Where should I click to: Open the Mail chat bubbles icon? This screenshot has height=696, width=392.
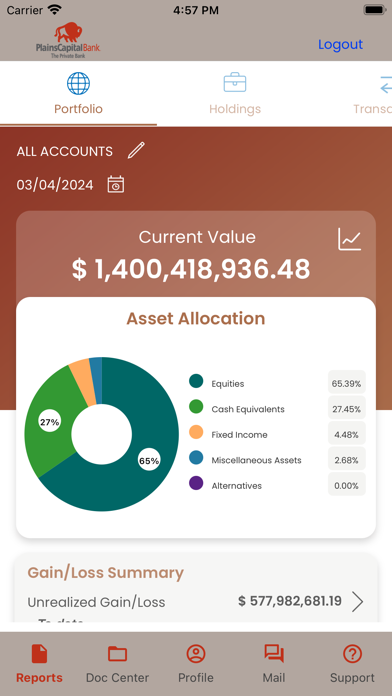pos(274,654)
